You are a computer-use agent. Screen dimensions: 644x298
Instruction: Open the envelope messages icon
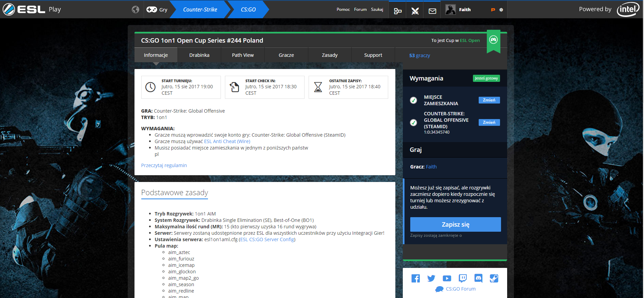pyautogui.click(x=432, y=11)
